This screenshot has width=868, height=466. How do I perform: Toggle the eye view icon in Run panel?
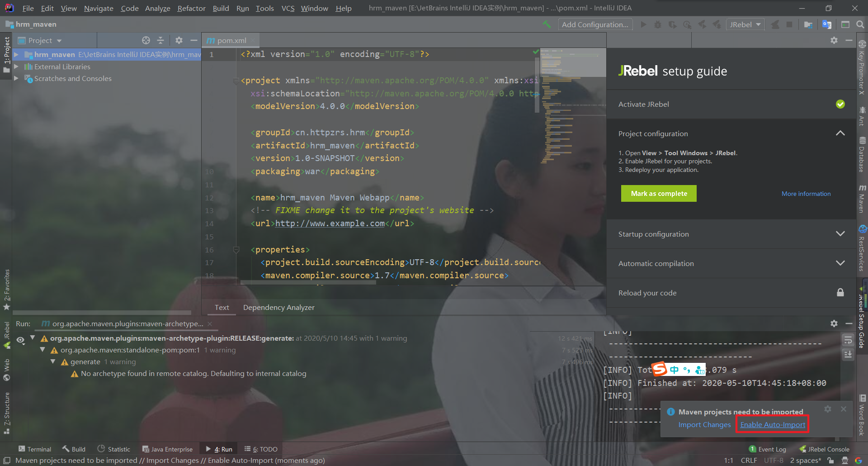tap(21, 340)
